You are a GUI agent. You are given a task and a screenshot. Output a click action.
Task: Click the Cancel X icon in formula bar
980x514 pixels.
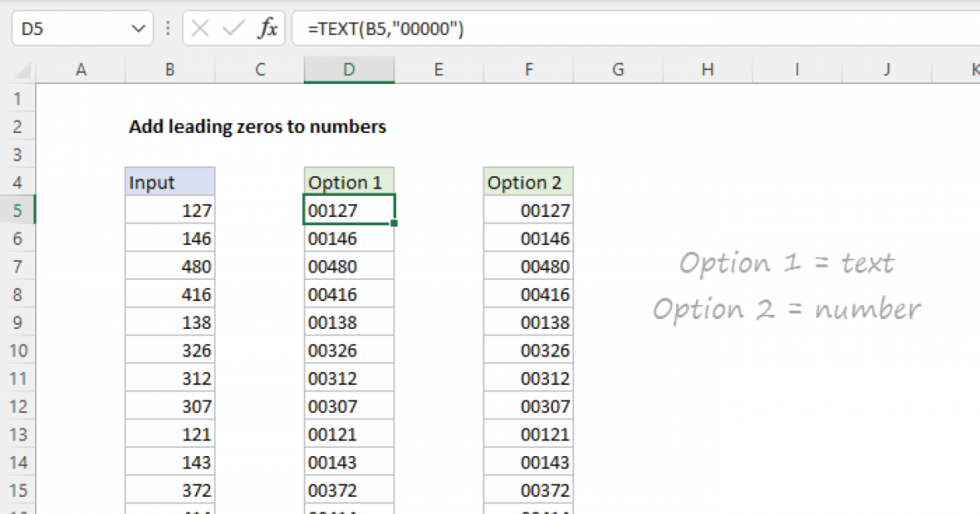tap(200, 29)
